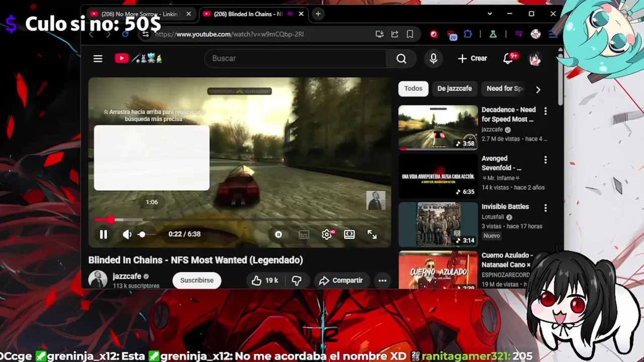Image resolution: width=644 pixels, height=362 pixels.
Task: Open the Decadence - Need for Speed title
Action: tap(509, 114)
